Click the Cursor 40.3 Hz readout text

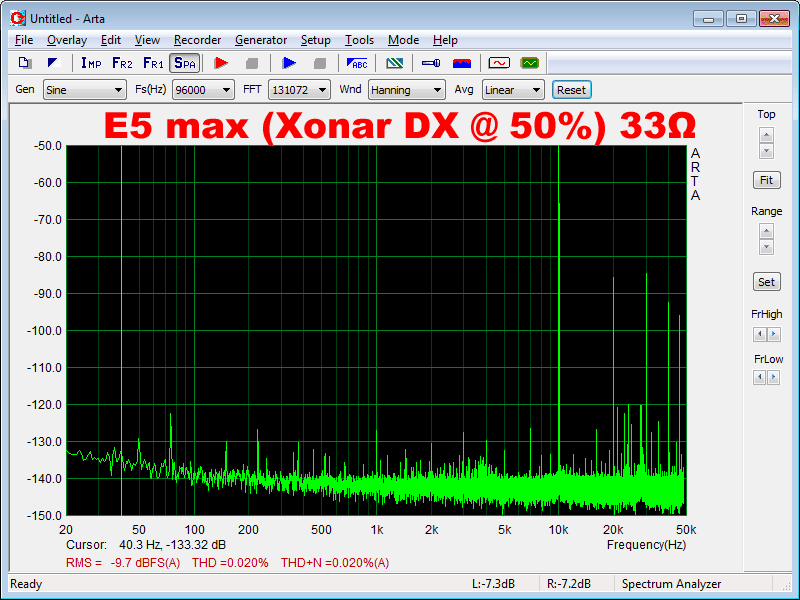tap(146, 545)
